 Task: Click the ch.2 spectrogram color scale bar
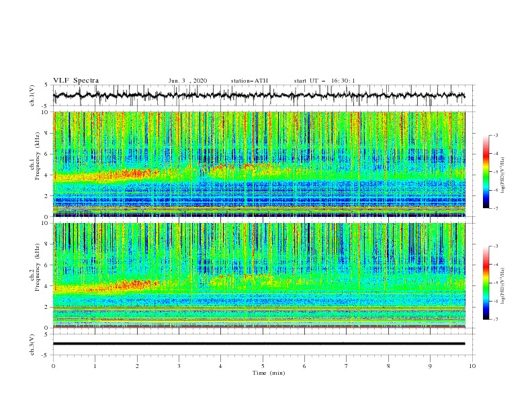click(x=486, y=283)
